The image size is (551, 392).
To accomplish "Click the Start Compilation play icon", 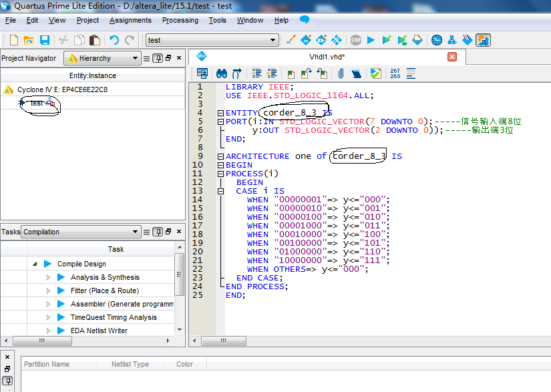I will 371,40.
